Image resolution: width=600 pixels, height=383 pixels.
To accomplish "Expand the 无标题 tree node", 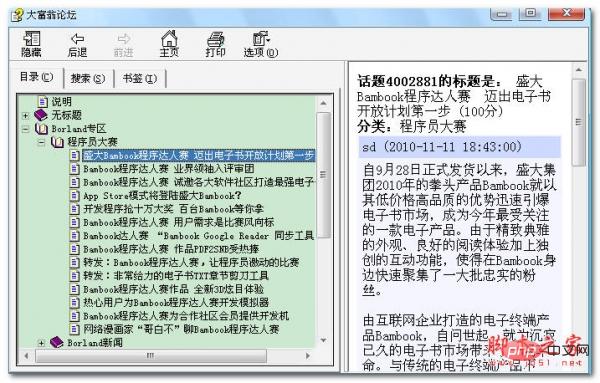I will pos(25,115).
